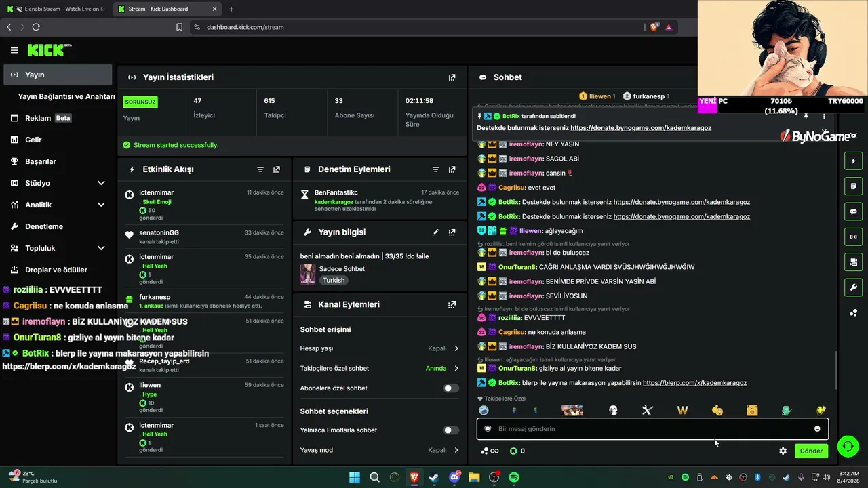This screenshot has height=488, width=868.
Task: Click the document icon in right sidebar
Action: (x=854, y=186)
